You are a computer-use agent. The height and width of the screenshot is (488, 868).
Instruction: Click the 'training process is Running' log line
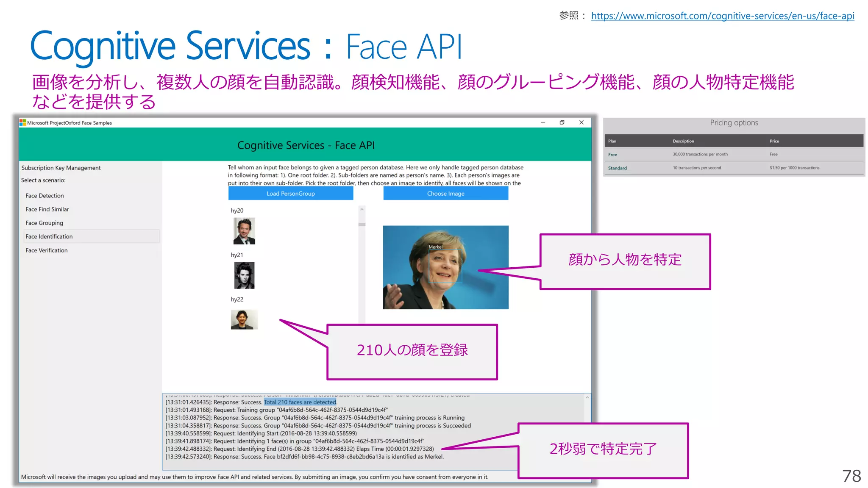(x=315, y=418)
